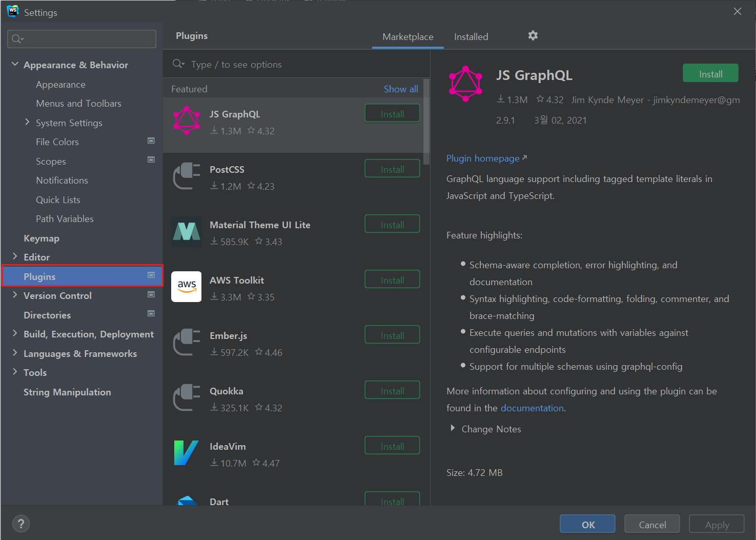Image resolution: width=756 pixels, height=540 pixels.
Task: Click the settings search magnifier icon
Action: point(17,39)
